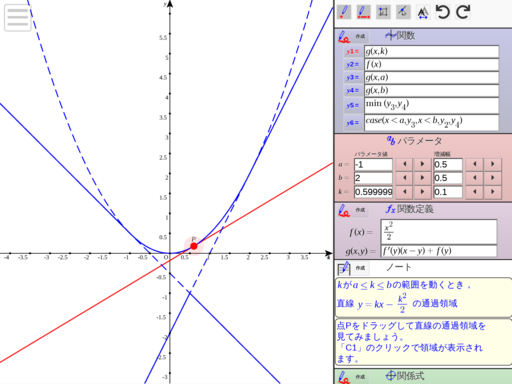Toggle the y6 function label
This screenshot has height=384, width=512.
(x=352, y=123)
